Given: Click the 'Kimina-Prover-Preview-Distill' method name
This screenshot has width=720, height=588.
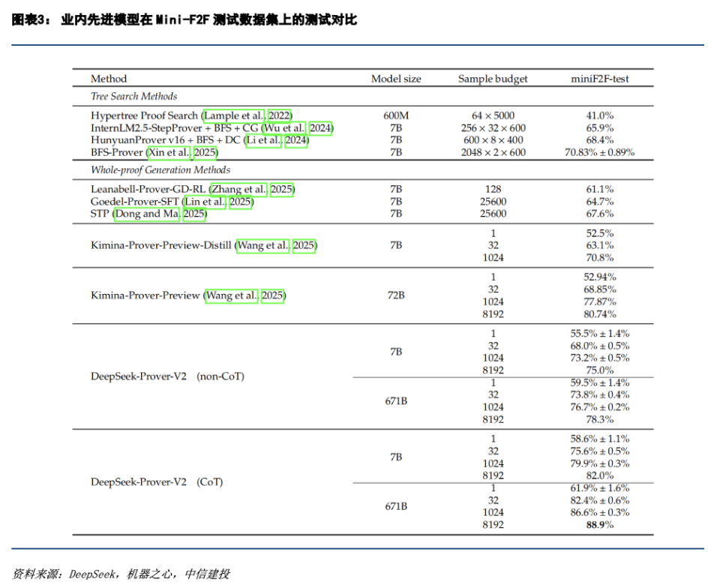Looking at the screenshot, I should tap(161, 245).
